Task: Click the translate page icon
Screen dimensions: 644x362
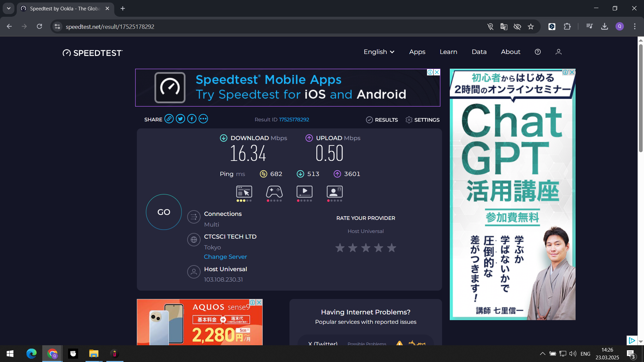Action: (x=503, y=26)
